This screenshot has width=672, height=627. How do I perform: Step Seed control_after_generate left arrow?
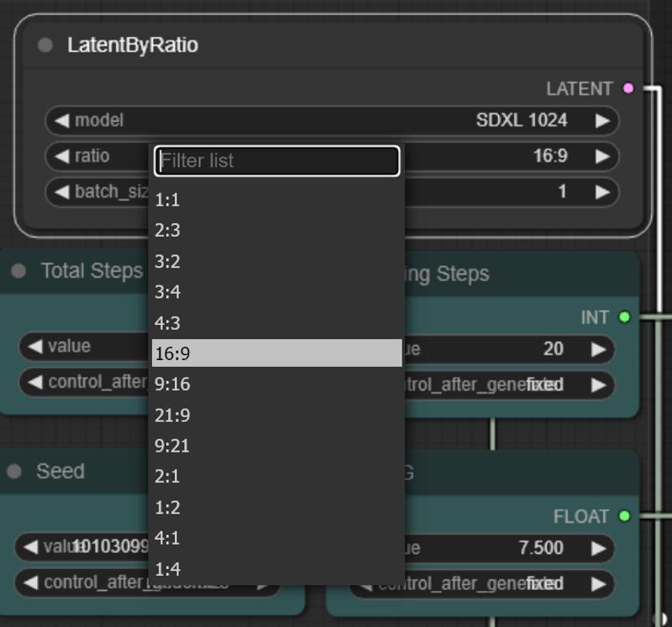tap(31, 583)
